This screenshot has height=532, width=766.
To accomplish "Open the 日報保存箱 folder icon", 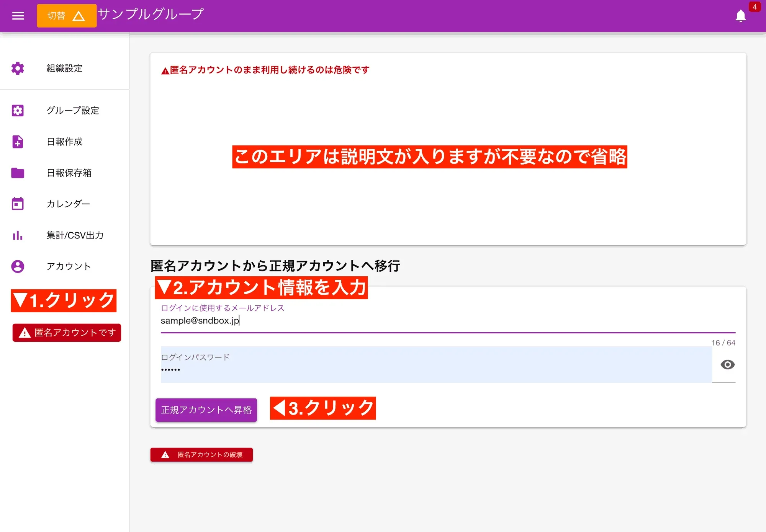I will [18, 173].
